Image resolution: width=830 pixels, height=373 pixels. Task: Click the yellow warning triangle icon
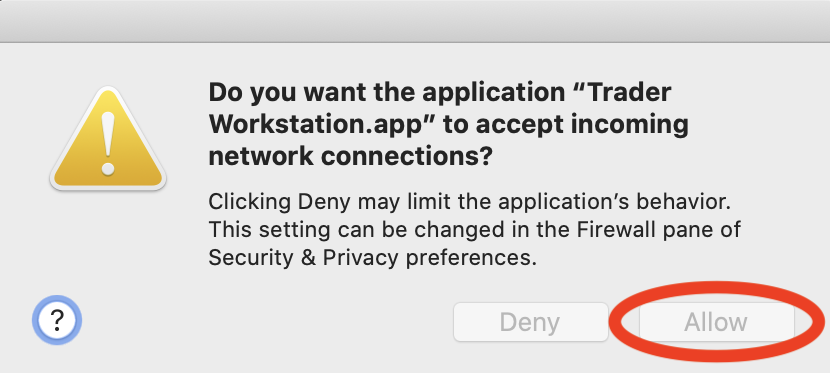coord(108,139)
